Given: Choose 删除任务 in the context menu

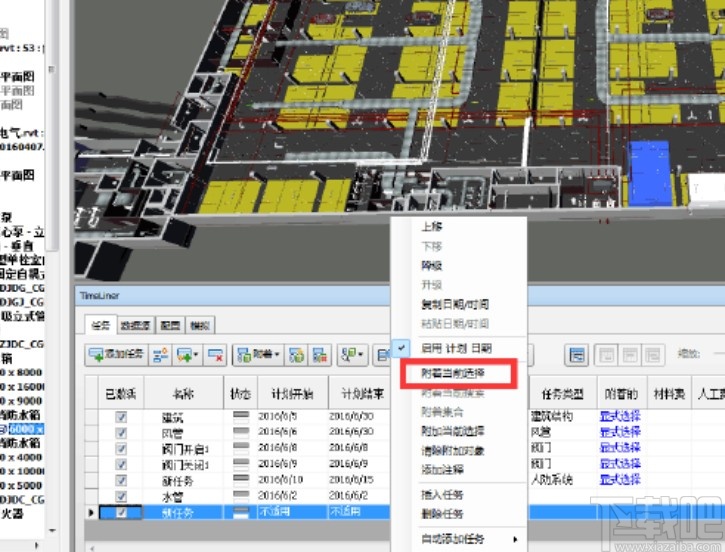Looking at the screenshot, I should point(442,514).
